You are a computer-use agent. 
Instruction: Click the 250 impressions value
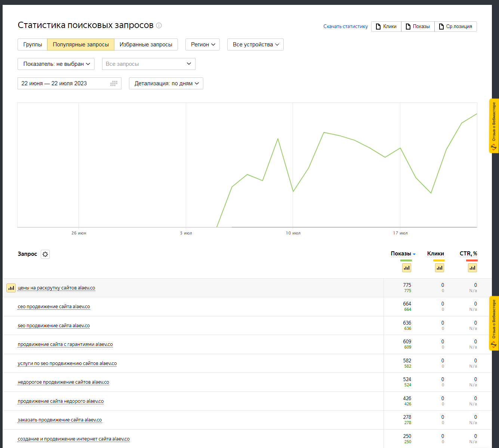click(x=407, y=436)
